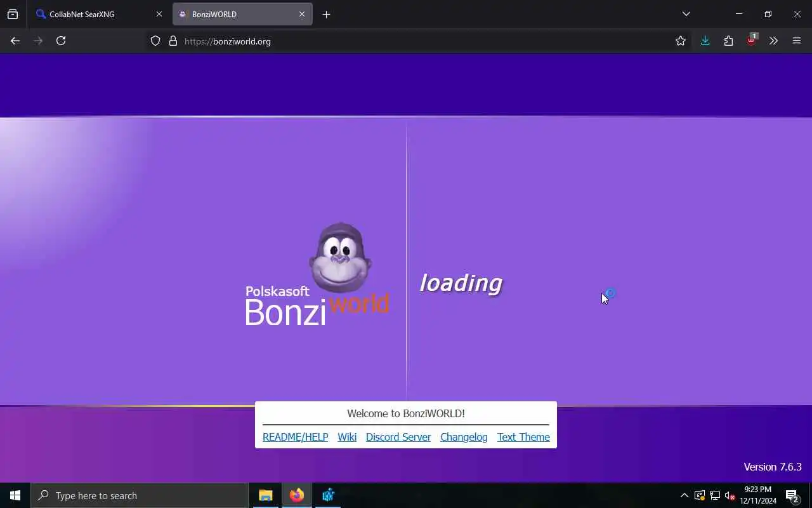Viewport: 812px width, 508px height.
Task: Open the README/HELP link
Action: click(x=295, y=437)
